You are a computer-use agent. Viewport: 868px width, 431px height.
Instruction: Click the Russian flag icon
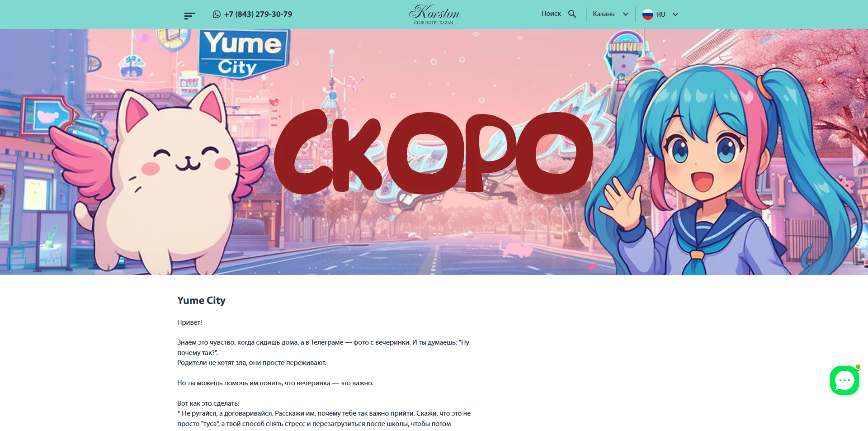[x=647, y=14]
